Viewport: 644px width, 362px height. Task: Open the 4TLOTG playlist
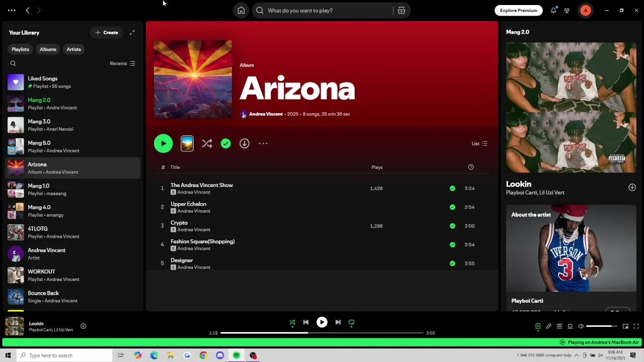pos(73,232)
